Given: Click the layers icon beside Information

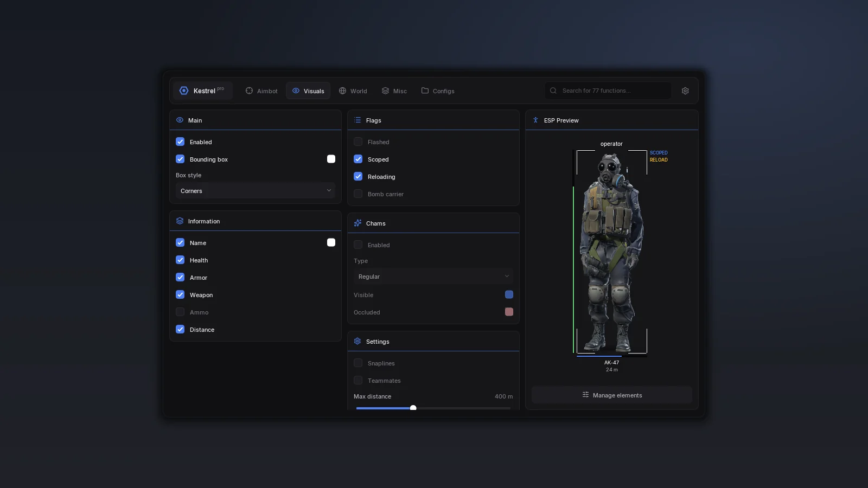Looking at the screenshot, I should [x=180, y=221].
